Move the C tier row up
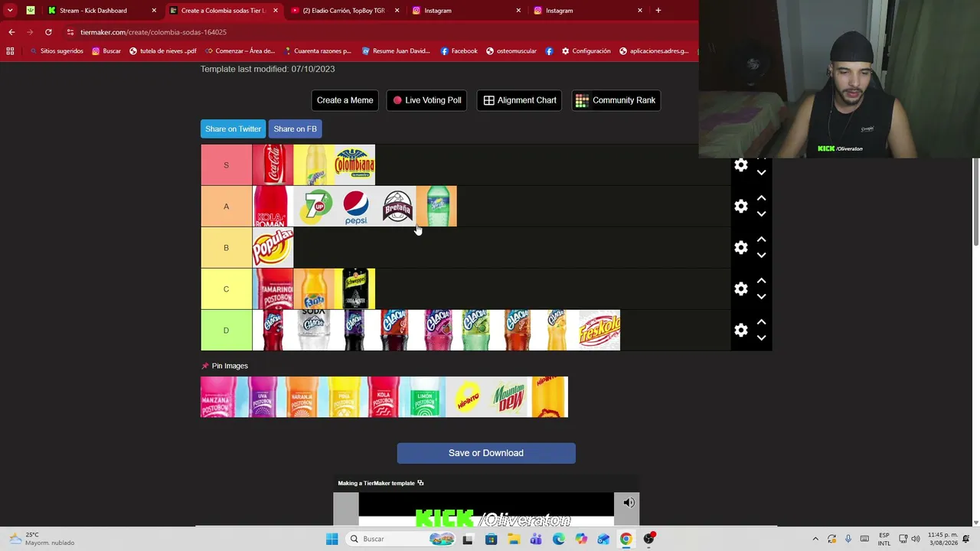Viewport: 980px width, 551px height. pos(761,281)
